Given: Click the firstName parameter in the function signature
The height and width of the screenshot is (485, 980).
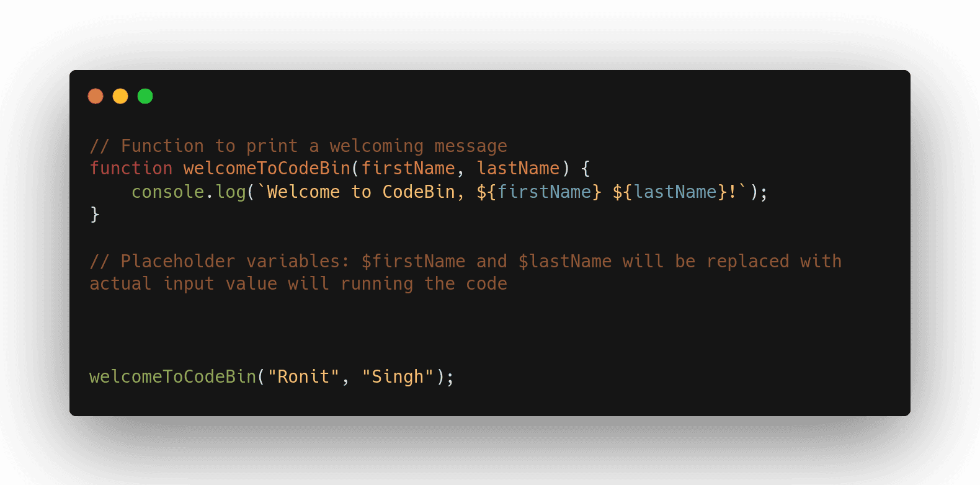Looking at the screenshot, I should tap(408, 169).
